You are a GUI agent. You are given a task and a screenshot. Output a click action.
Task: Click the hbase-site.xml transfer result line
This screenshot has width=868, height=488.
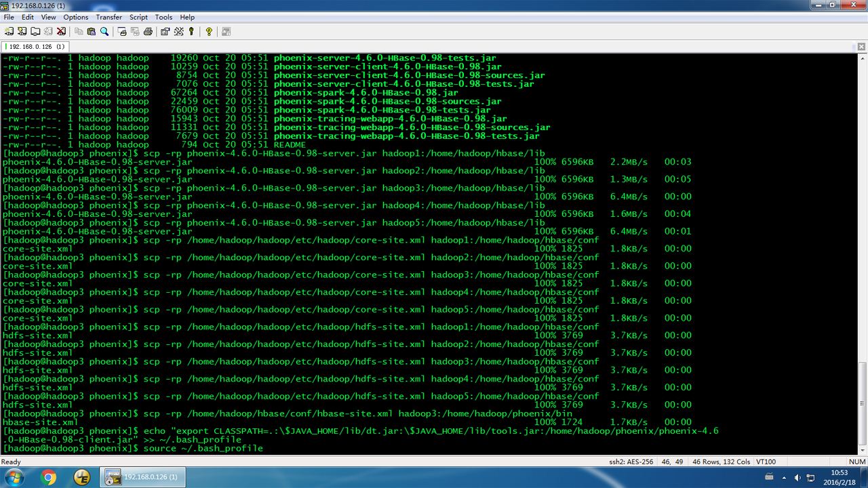(x=347, y=422)
